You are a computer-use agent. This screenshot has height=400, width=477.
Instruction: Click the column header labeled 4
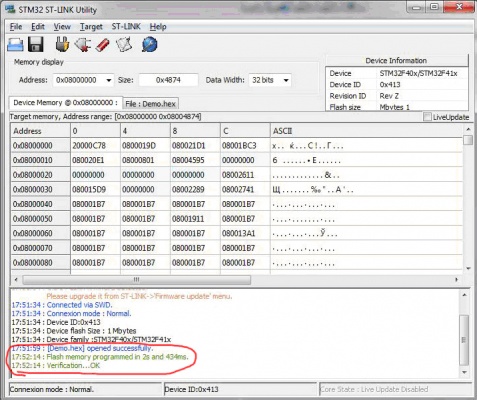[x=145, y=131]
